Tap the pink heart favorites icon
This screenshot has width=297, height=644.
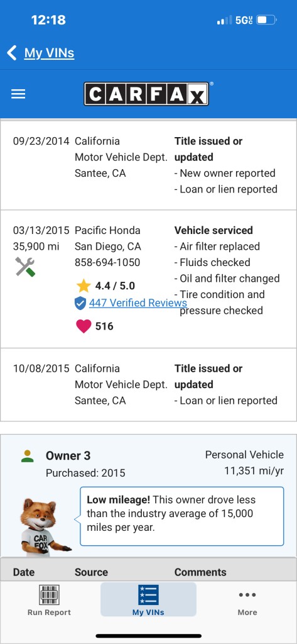[84, 326]
